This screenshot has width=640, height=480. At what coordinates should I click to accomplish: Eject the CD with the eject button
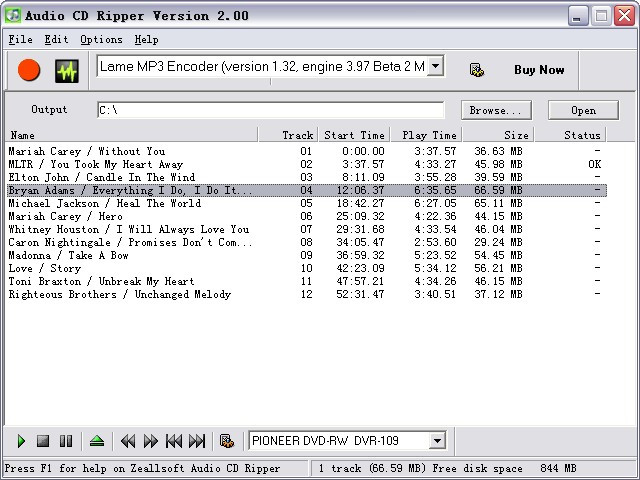(97, 441)
